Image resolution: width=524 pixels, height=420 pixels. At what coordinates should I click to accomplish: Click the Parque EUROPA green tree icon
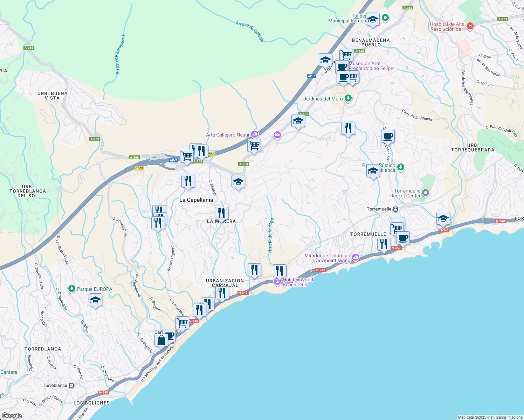(71, 289)
